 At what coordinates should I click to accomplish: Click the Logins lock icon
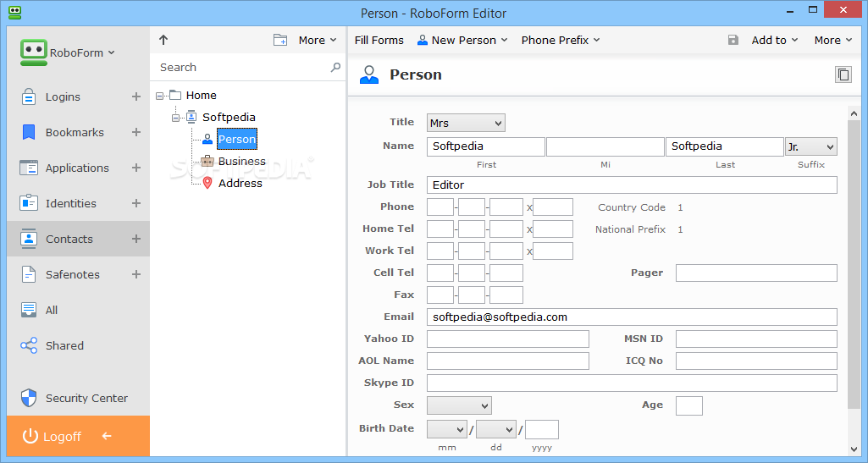coord(28,96)
